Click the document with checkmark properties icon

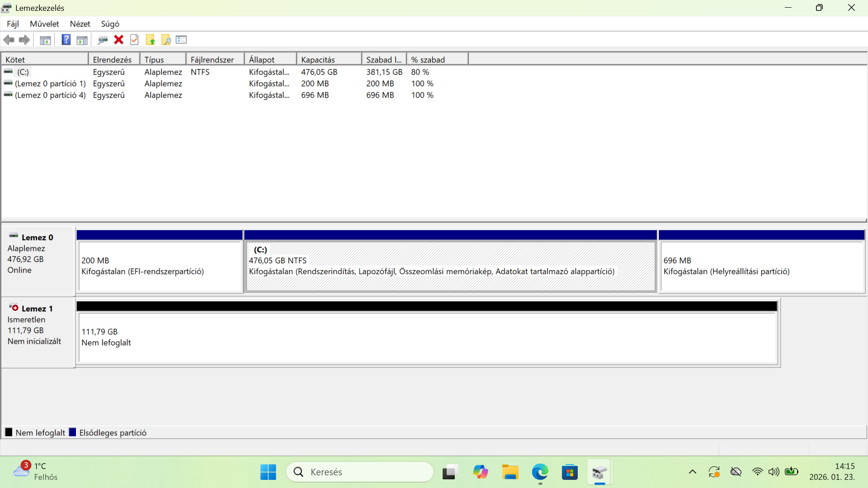134,40
